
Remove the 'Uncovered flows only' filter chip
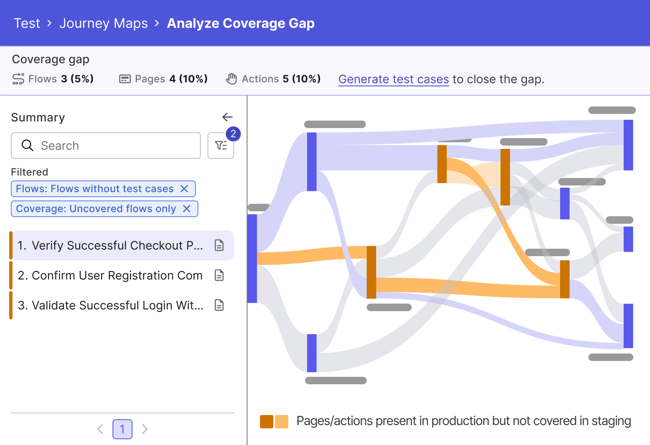[187, 209]
